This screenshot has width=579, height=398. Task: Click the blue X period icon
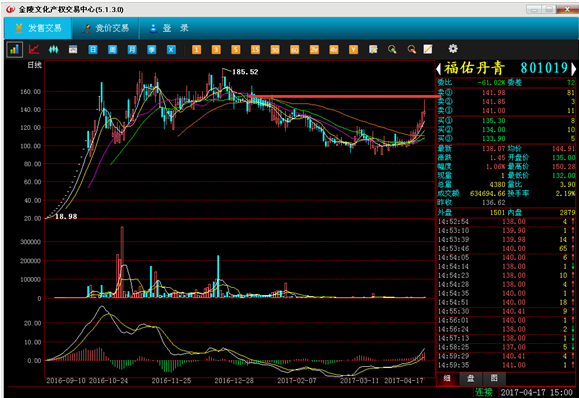[x=171, y=49]
